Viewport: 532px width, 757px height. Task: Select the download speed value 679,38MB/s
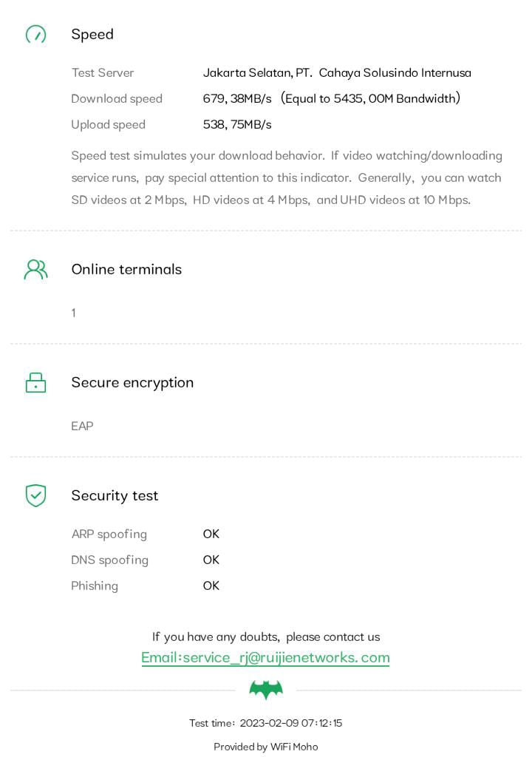tap(237, 98)
